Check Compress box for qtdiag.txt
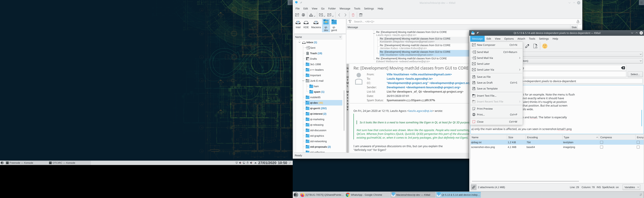Screen dimensions: 644x198 601,142
